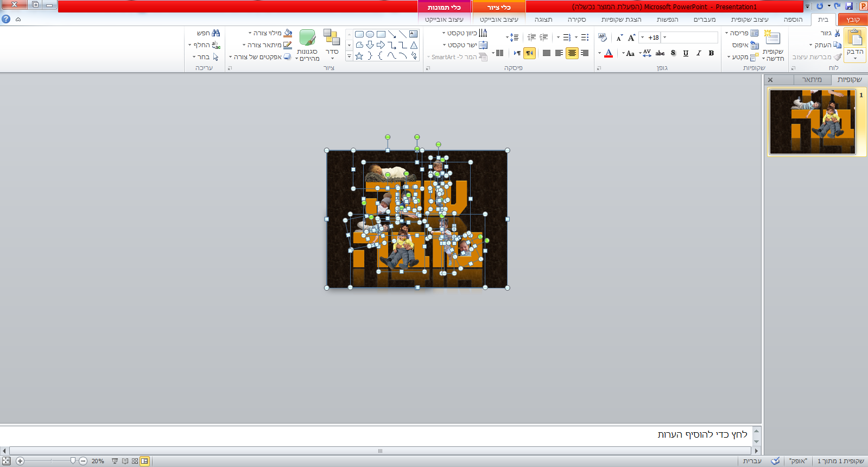This screenshot has height=467, width=868.
Task: Expand the shapes gallery More button
Action: click(x=349, y=56)
